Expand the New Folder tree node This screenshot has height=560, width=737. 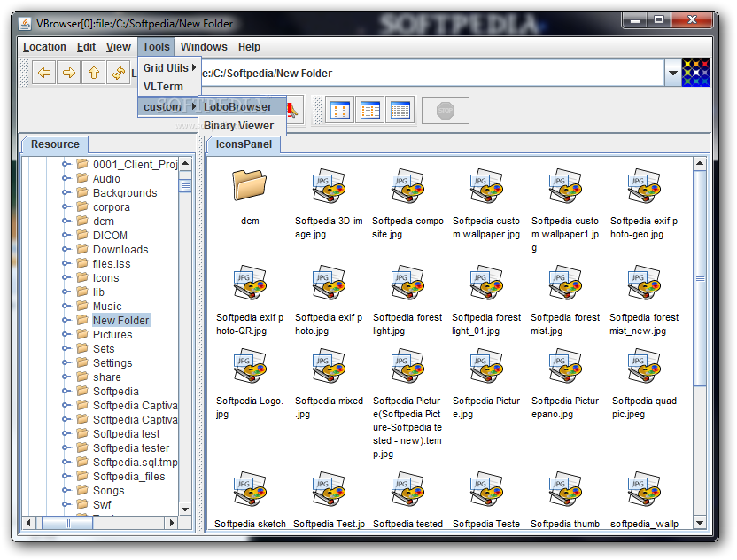point(66,320)
